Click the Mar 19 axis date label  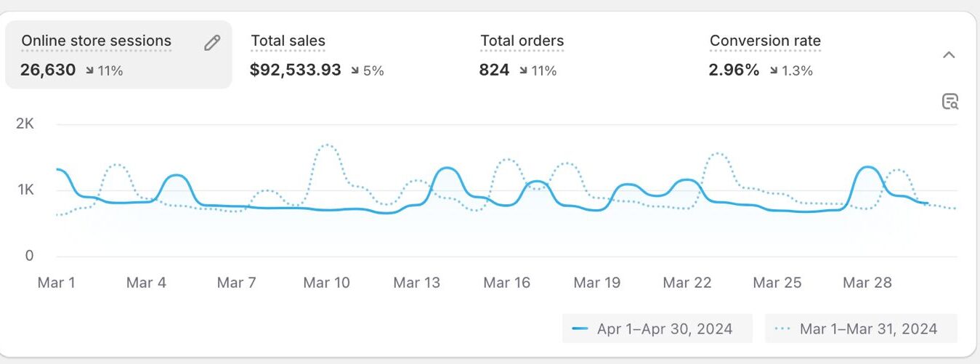tap(596, 283)
